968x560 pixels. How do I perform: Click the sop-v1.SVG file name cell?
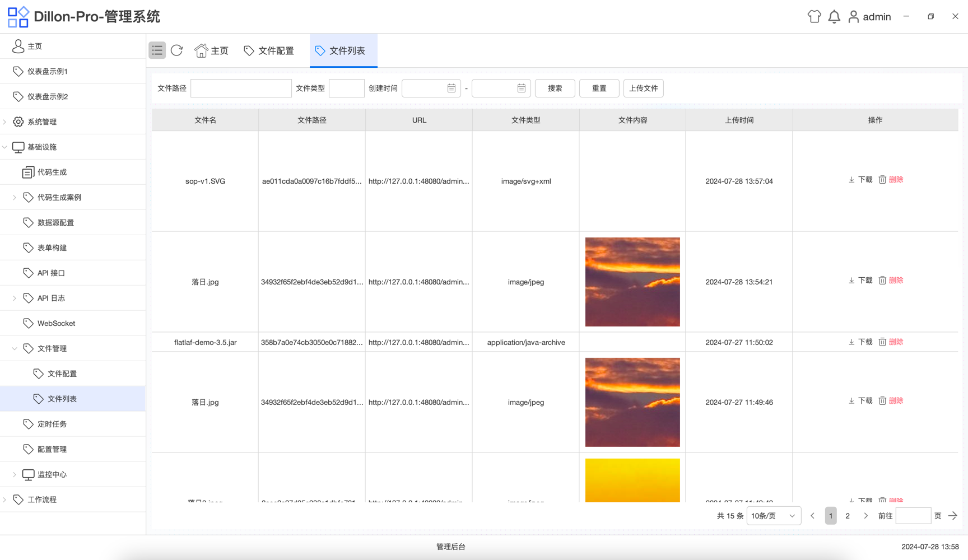pyautogui.click(x=205, y=181)
